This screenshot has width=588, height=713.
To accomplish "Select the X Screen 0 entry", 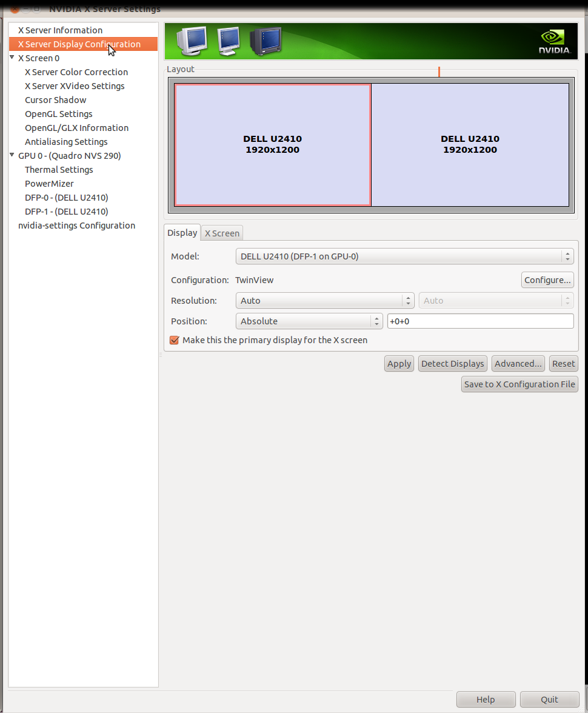I will pyautogui.click(x=39, y=58).
